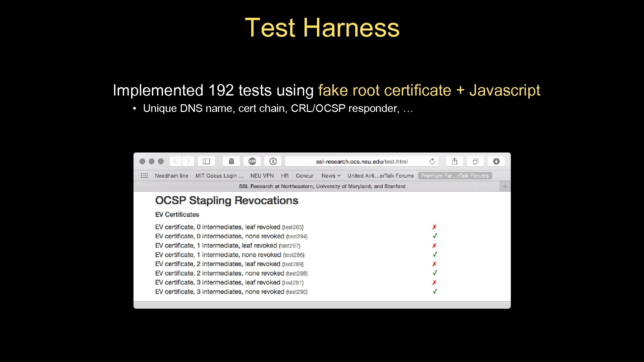Open the 1Password browser extension
Screen dimensions: 644x362
coord(273,161)
